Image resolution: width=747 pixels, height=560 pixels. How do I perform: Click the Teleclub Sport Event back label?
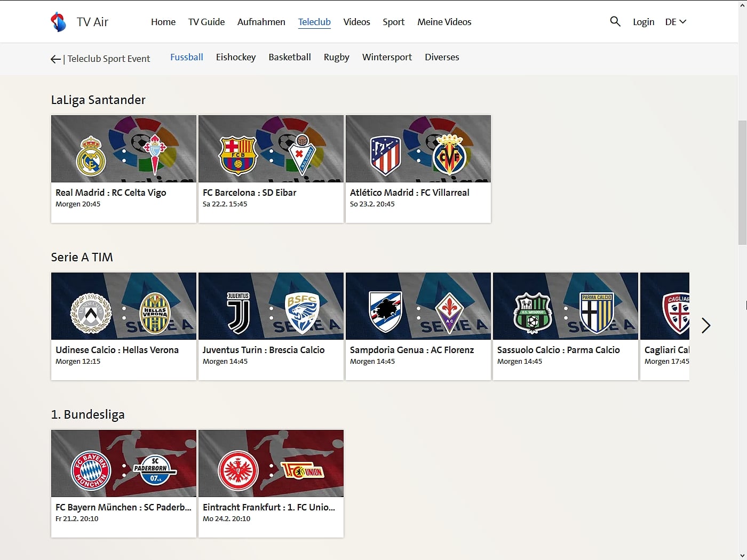109,59
